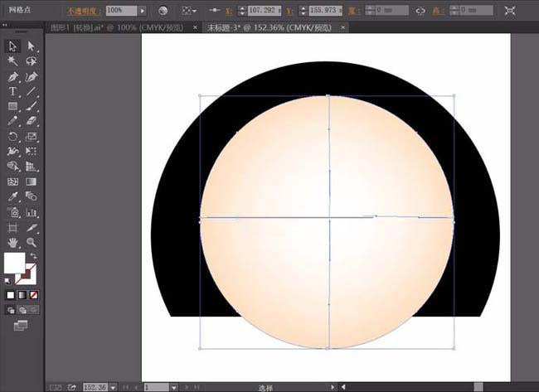
Task: Select the Symbol Sprayer tool
Action: coord(12,212)
